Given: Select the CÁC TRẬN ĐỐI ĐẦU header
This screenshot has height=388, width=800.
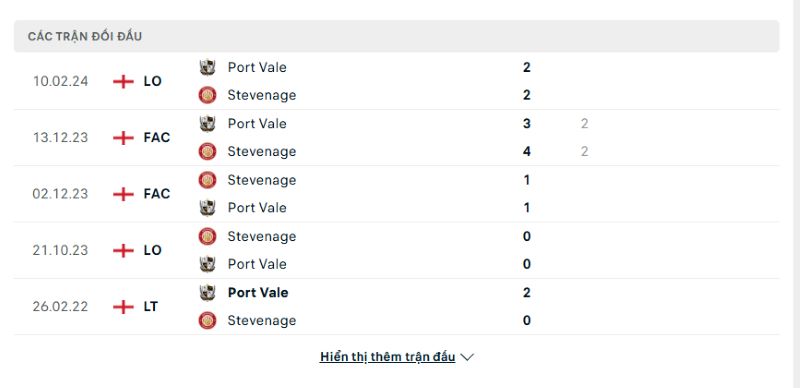Looking at the screenshot, I should pos(396,36).
